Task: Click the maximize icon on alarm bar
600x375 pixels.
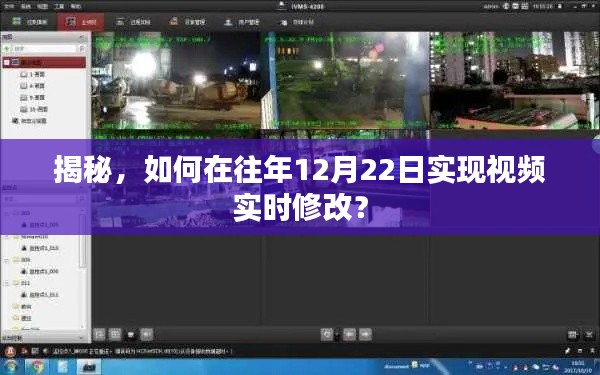Action: click(x=580, y=351)
